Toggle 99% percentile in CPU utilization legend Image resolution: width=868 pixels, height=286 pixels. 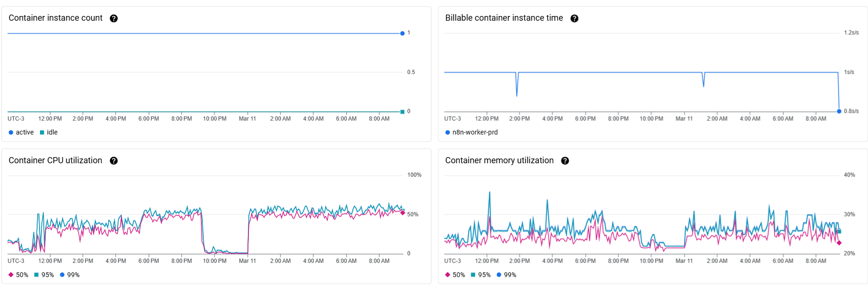pyautogui.click(x=70, y=275)
